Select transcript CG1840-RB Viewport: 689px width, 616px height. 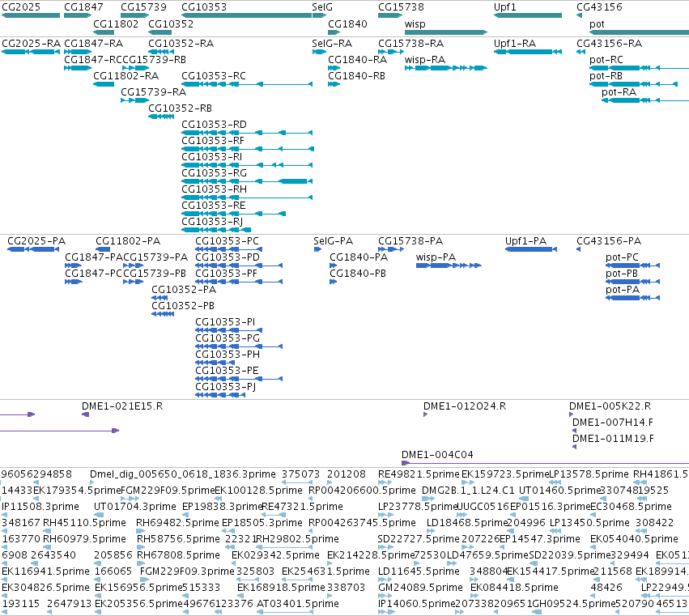tap(357, 76)
